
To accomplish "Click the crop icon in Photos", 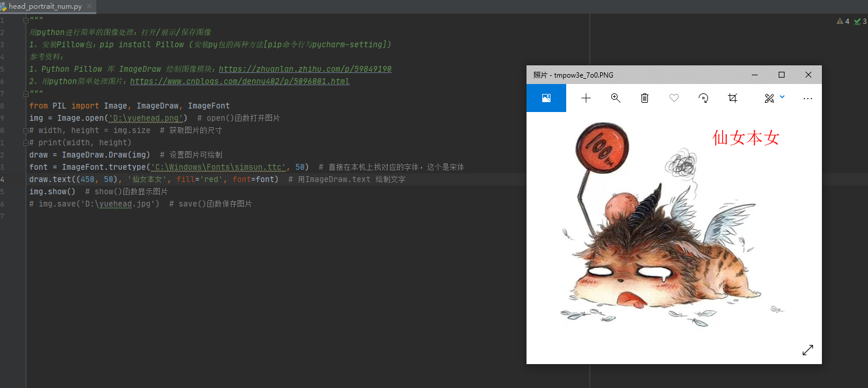I will [733, 98].
